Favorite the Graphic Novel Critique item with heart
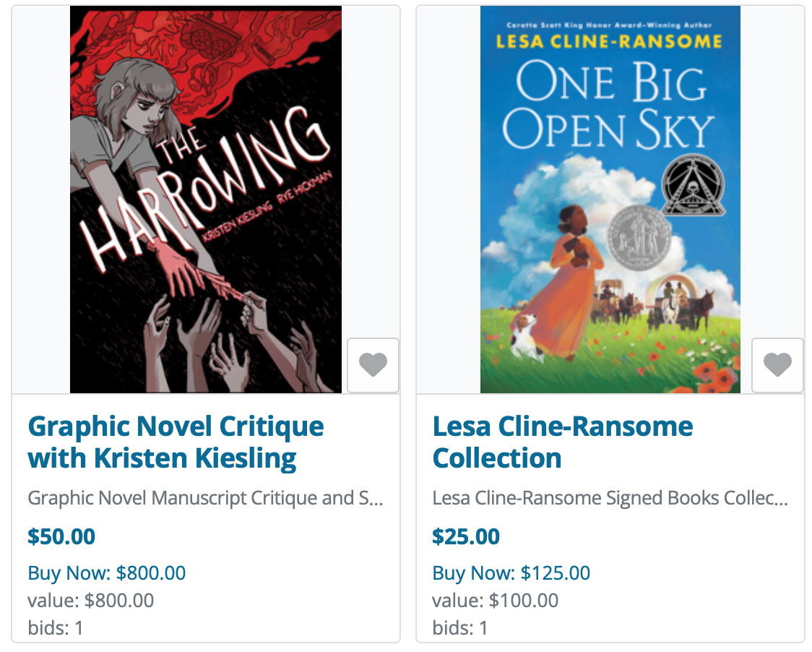This screenshot has width=812, height=652. click(373, 365)
